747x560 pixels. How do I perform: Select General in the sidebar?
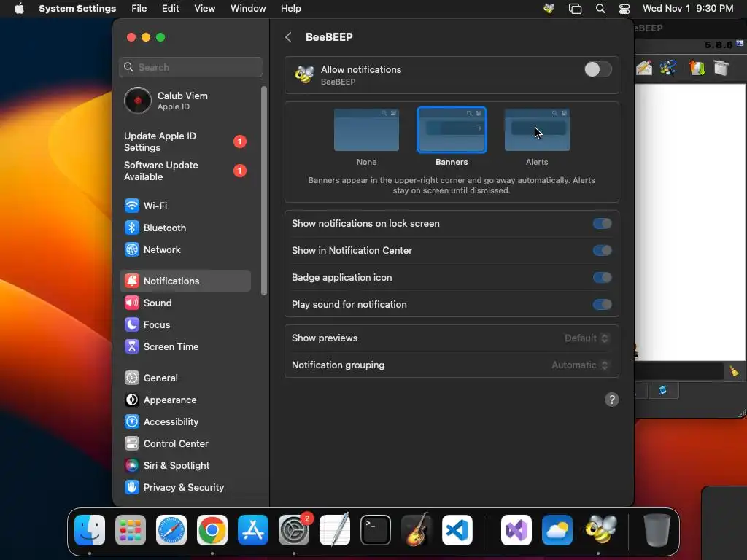tap(185, 378)
